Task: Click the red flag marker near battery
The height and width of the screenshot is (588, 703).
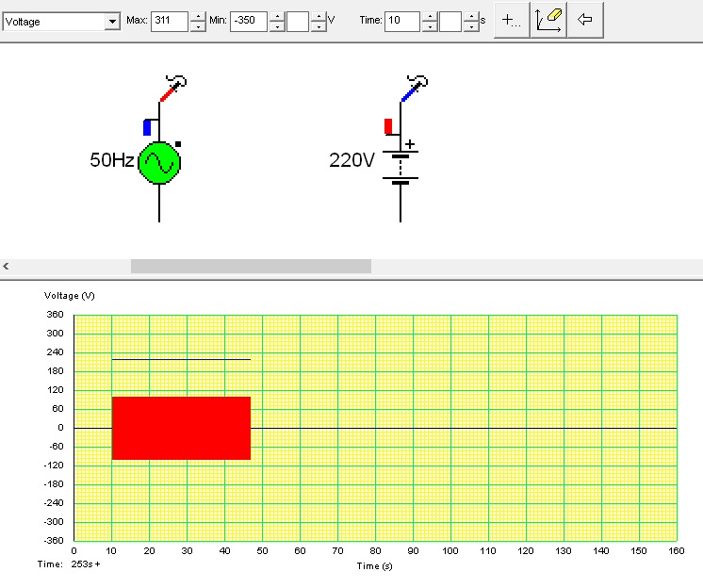Action: [388, 126]
